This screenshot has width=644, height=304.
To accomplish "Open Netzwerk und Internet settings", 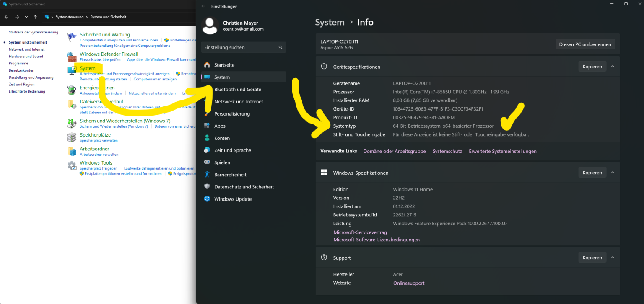I will [207, 101].
